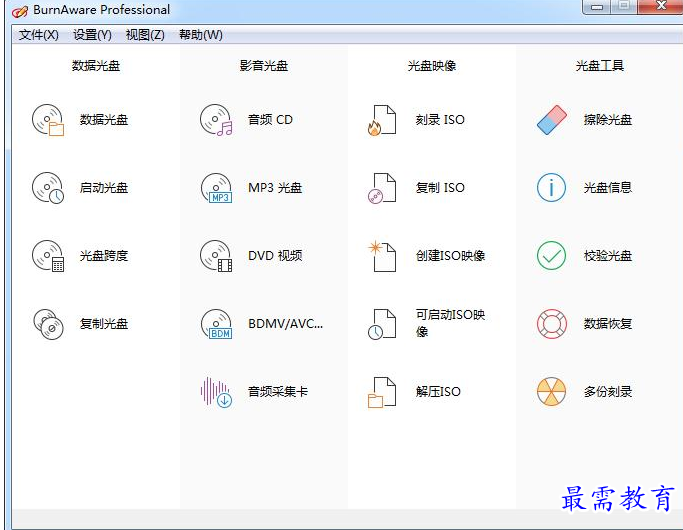Launch the 复制光盘 text label

[x=104, y=324]
